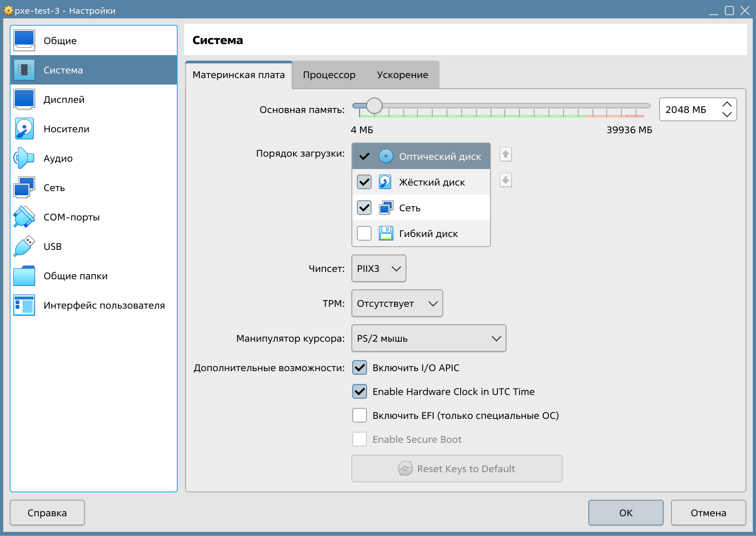Screen dimensions: 756x536
Task: Open the Сеть network section icon
Action: [24, 187]
